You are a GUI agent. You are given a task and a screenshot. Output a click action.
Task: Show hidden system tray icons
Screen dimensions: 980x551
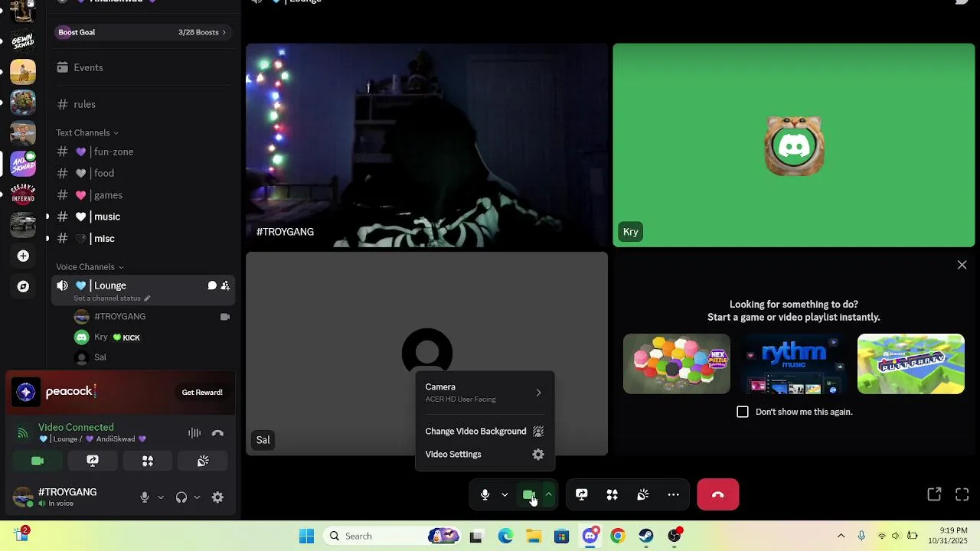(841, 536)
